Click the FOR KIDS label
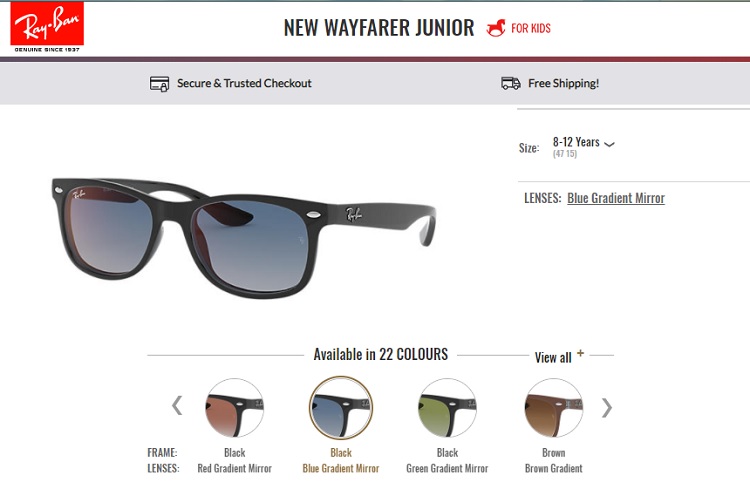The image size is (750, 489). pos(530,28)
